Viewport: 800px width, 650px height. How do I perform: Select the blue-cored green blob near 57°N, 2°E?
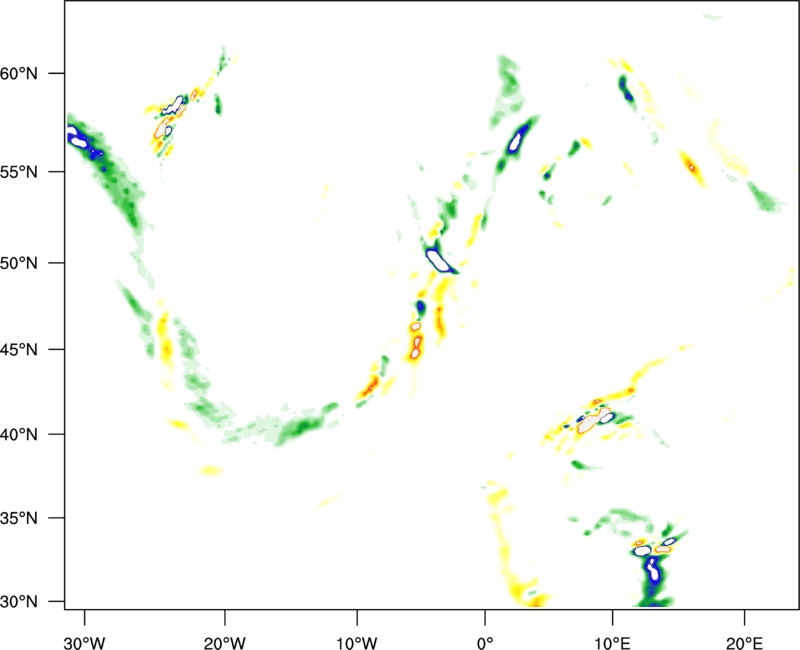point(518,139)
